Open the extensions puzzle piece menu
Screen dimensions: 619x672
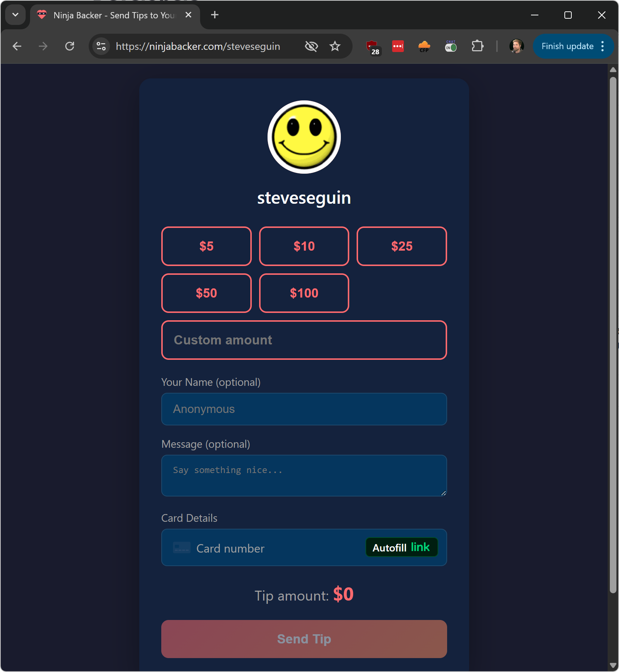(x=478, y=46)
